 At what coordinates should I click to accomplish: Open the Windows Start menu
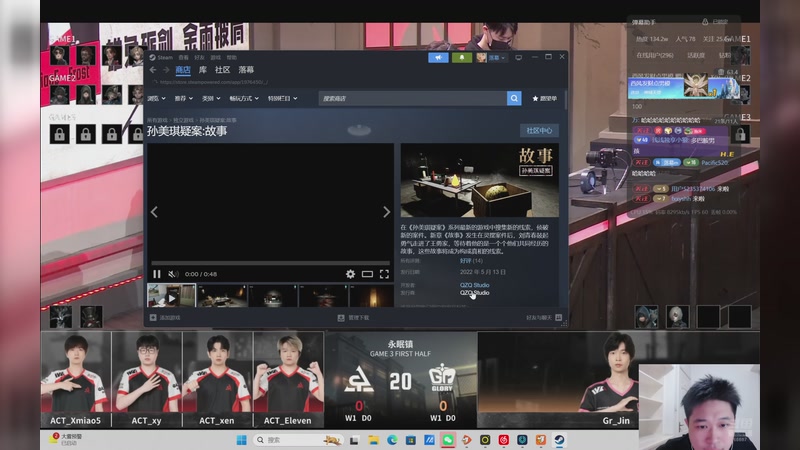coord(242,440)
